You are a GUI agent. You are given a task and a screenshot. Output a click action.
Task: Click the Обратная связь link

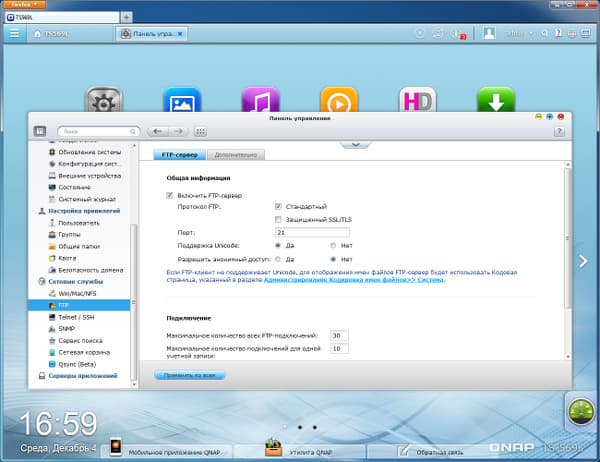tap(440, 452)
